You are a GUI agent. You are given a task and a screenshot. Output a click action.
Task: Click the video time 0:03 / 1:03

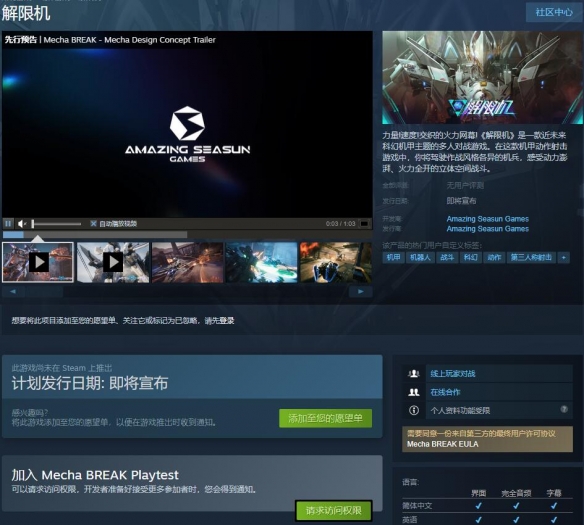pyautogui.click(x=340, y=224)
